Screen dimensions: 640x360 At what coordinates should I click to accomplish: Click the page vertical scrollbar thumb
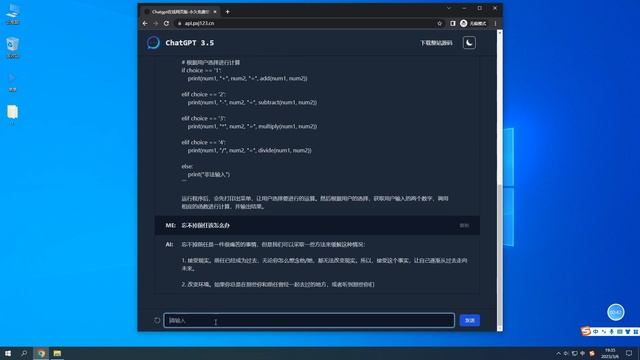click(x=500, y=255)
